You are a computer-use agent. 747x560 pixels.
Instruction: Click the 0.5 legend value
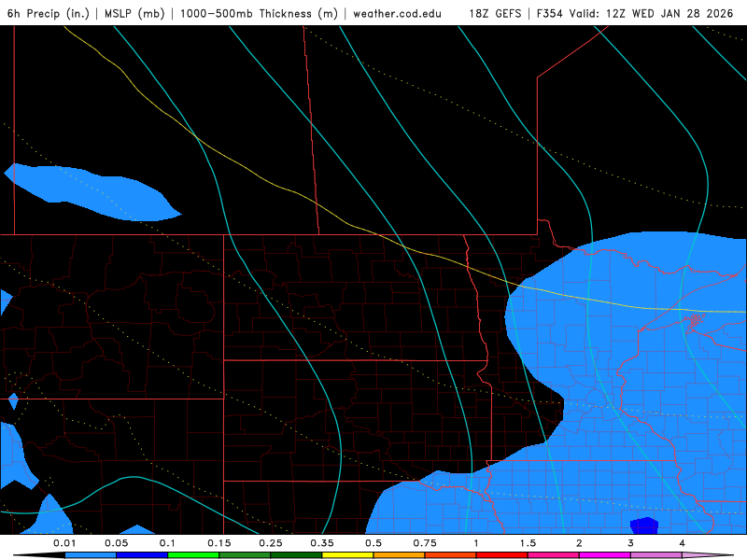tap(373, 543)
